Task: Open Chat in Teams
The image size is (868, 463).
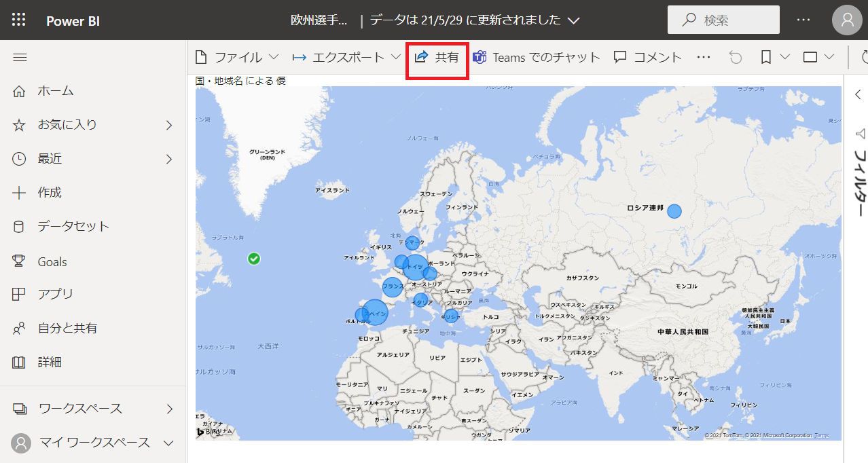Action: [537, 58]
